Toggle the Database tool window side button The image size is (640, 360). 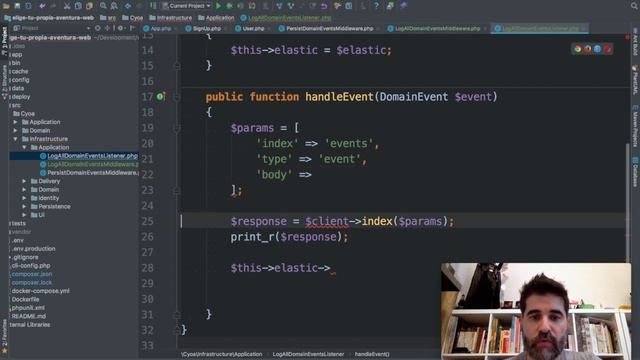click(x=635, y=172)
